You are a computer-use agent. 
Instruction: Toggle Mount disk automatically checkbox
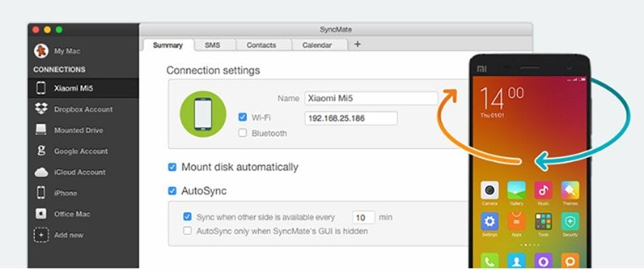[x=172, y=168]
